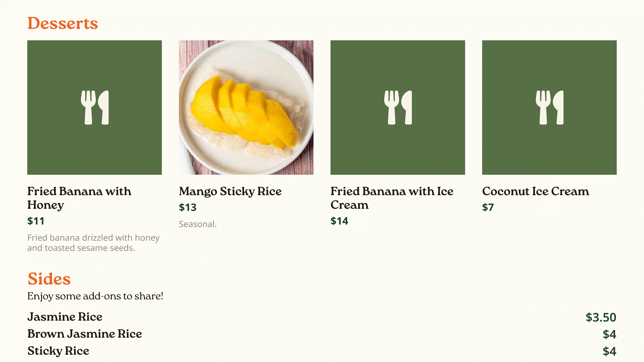Click the honey and sesame seeds description
The image size is (644, 362).
pyautogui.click(x=93, y=243)
